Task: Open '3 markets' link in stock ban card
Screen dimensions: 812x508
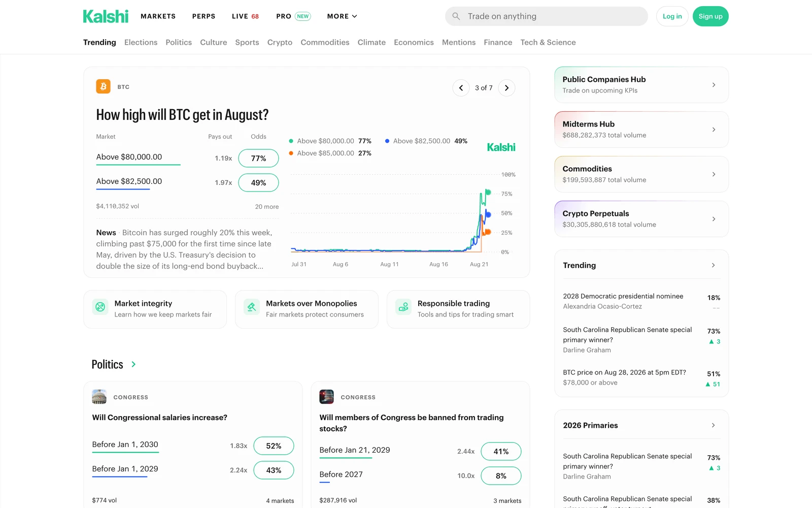Action: [x=507, y=500]
